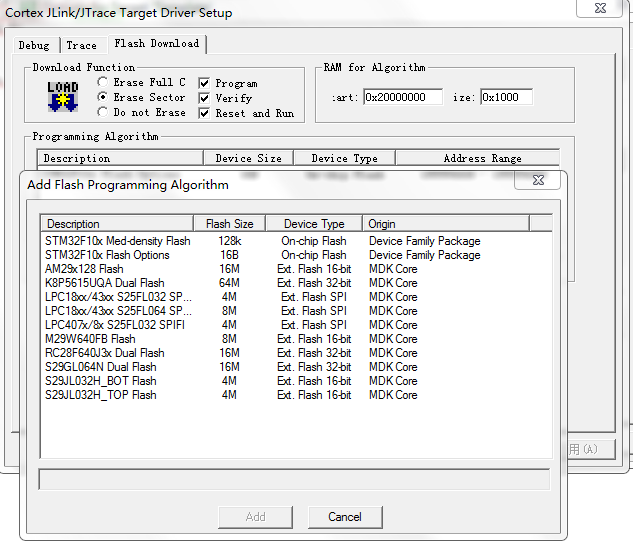Switch to the Debug tab

point(34,45)
